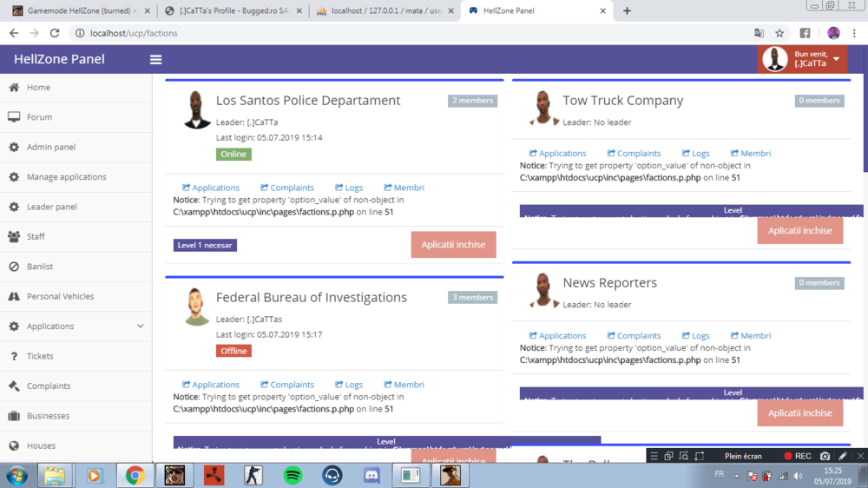Reload the current page
This screenshot has height=488, width=868.
(54, 33)
